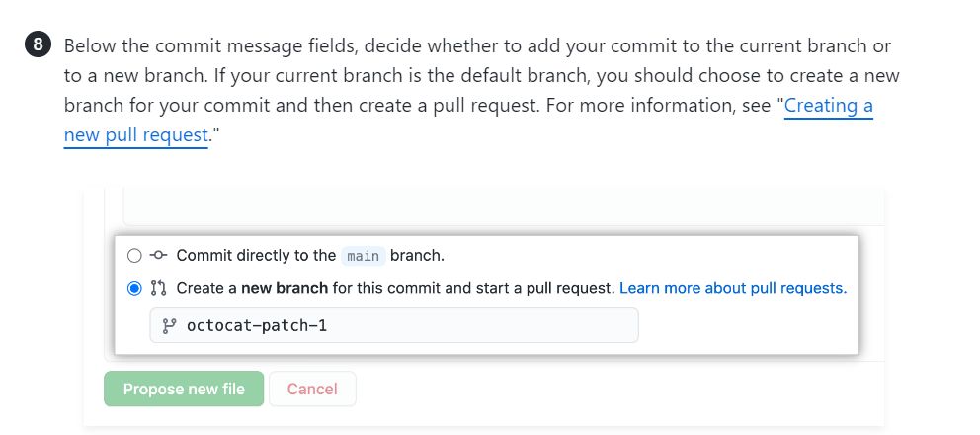Select the Commit directly to main radio button
This screenshot has height=435, width=980.
click(134, 256)
